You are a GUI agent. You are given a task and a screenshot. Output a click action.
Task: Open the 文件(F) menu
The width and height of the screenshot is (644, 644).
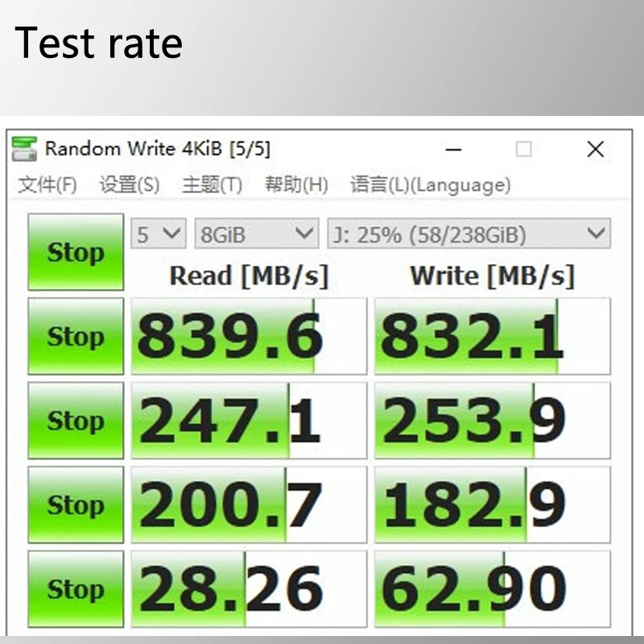pos(47,184)
